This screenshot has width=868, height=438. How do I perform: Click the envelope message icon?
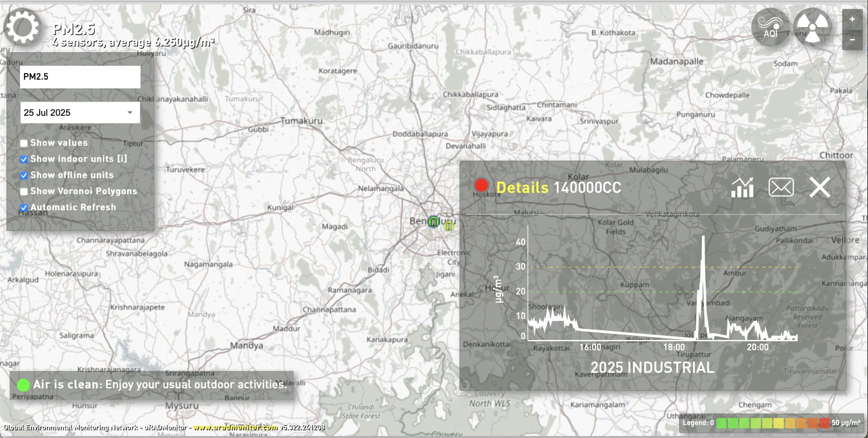[781, 187]
